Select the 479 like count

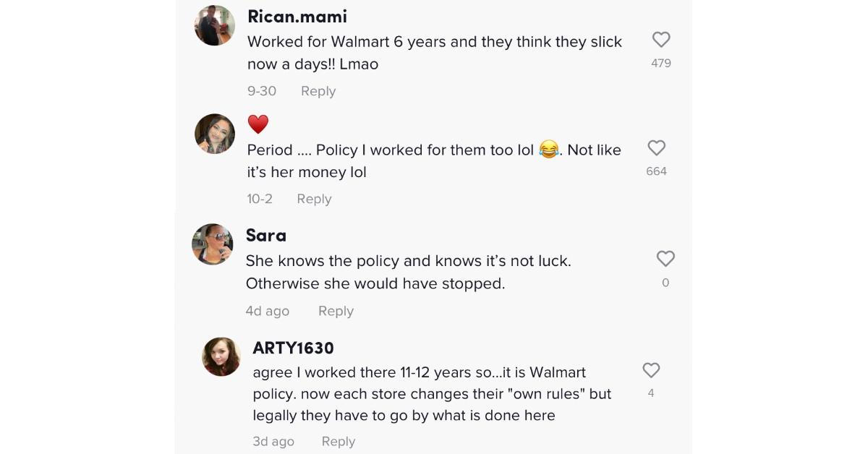(660, 63)
